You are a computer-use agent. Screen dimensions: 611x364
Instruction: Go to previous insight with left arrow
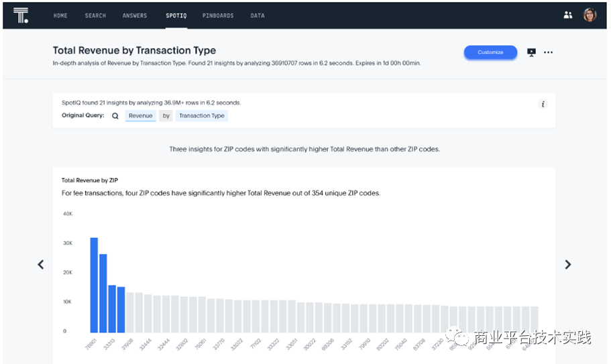click(41, 265)
